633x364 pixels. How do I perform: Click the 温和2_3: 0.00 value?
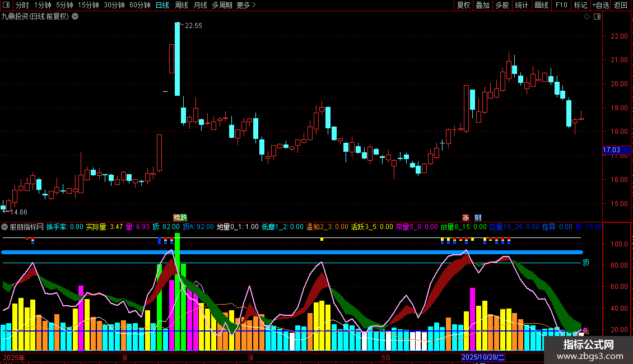click(x=327, y=227)
